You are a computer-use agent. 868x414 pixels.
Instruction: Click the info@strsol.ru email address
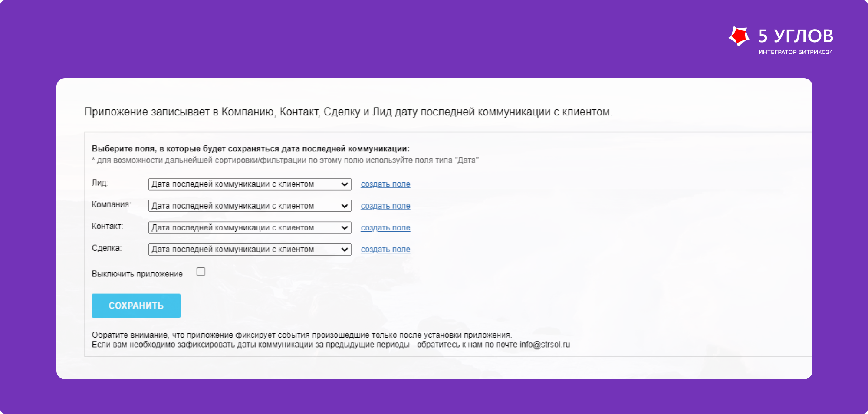(545, 345)
